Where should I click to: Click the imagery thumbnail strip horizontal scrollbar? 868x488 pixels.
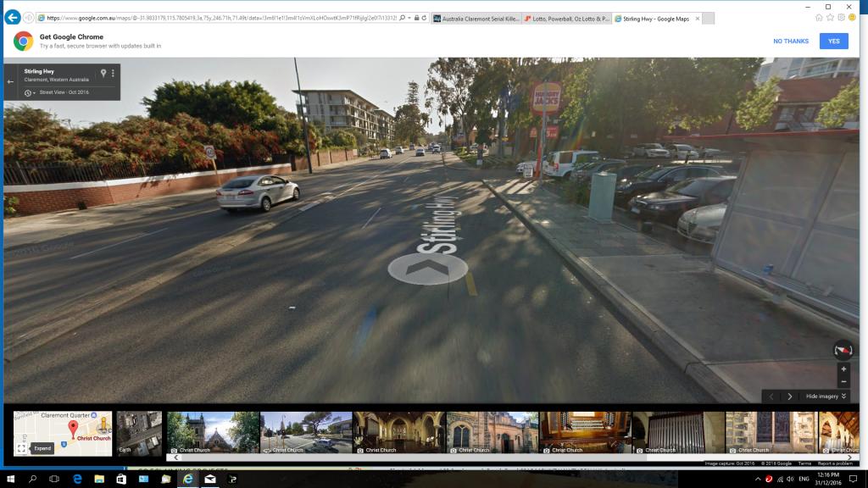(509, 457)
